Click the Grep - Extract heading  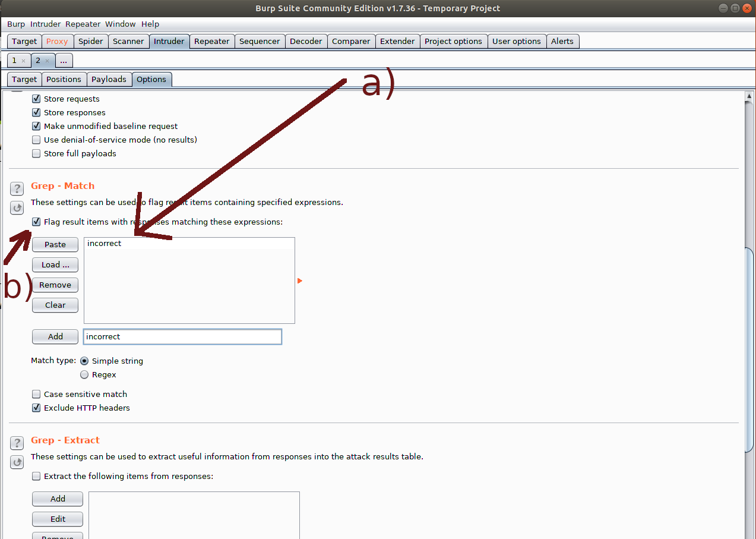[65, 440]
